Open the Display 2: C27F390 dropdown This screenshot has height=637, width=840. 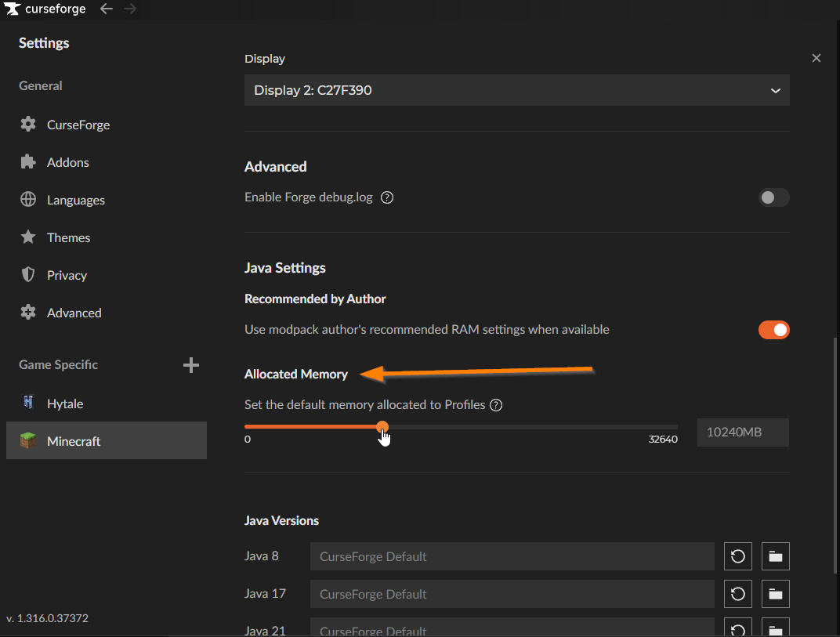[517, 90]
